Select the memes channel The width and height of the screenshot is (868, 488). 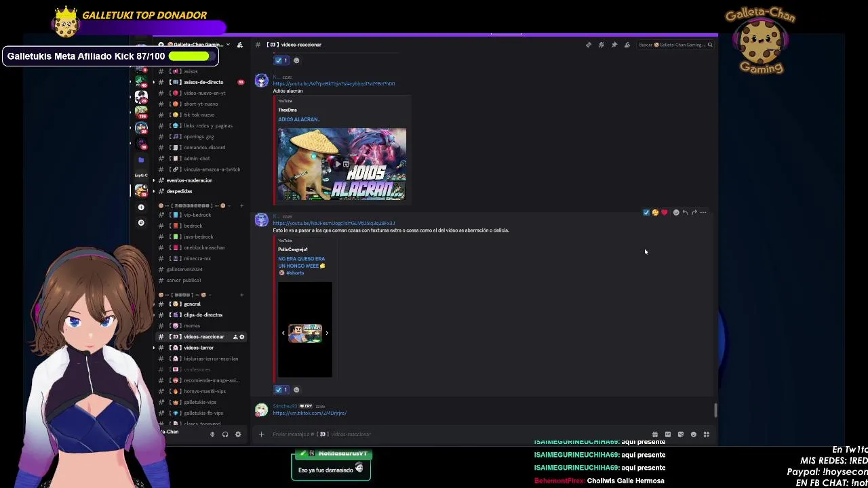pyautogui.click(x=200, y=325)
